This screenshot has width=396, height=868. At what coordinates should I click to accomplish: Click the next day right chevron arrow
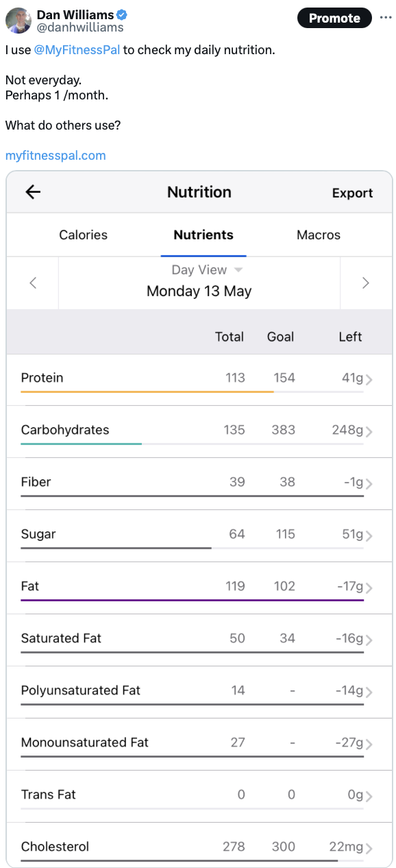(x=365, y=282)
